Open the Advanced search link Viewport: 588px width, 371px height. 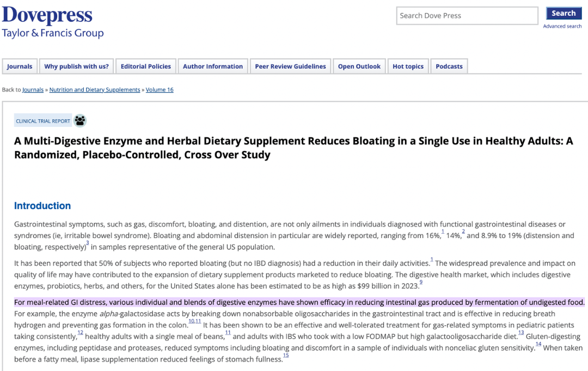click(x=562, y=26)
